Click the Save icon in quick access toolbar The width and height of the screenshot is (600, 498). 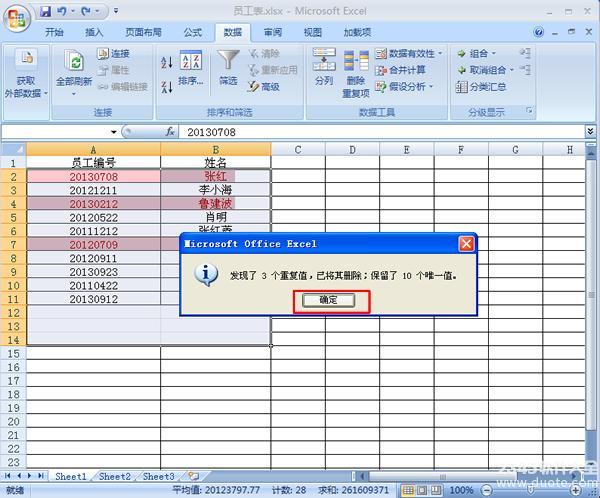point(46,10)
